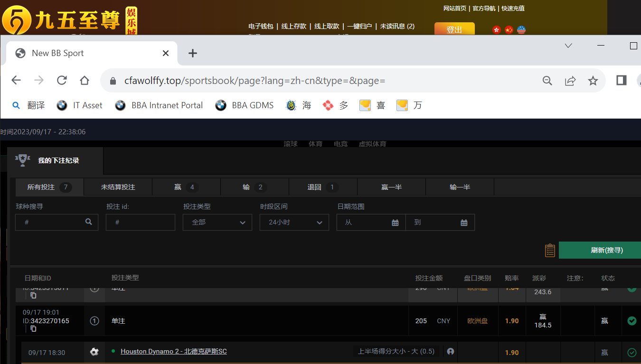641x364 pixels.
Task: Click the green check icon in the 184.5 payout row
Action: tap(632, 321)
